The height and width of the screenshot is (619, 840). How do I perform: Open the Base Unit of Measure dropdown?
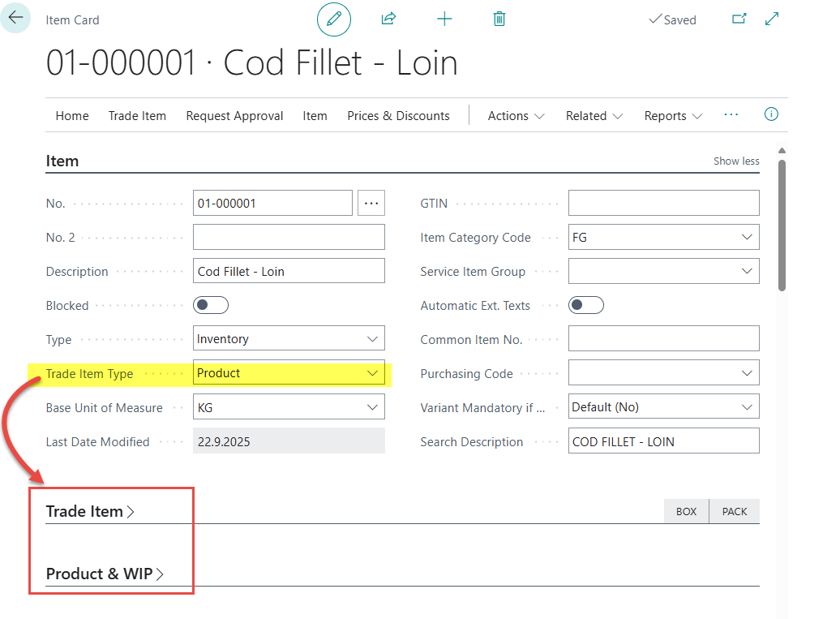click(x=372, y=407)
